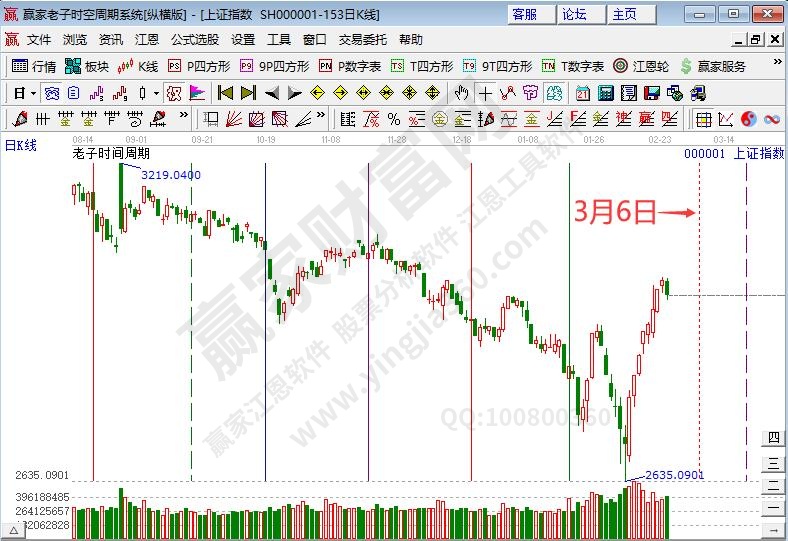Click the yin-yang Taiji icon

click(x=750, y=118)
